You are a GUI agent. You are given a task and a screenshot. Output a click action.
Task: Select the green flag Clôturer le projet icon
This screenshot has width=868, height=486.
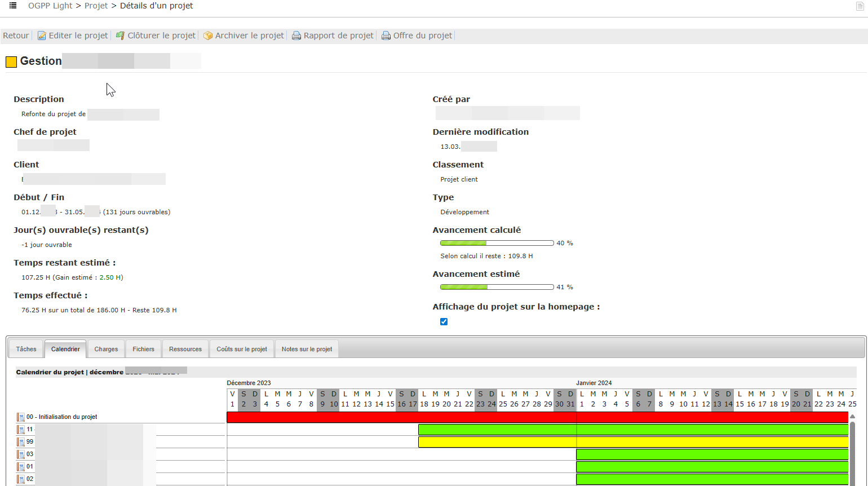(119, 35)
